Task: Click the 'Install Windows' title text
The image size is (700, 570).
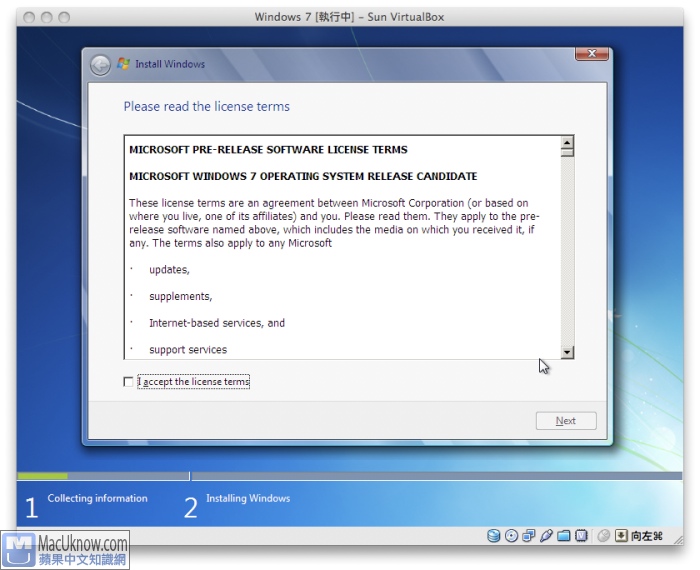Action: point(170,64)
